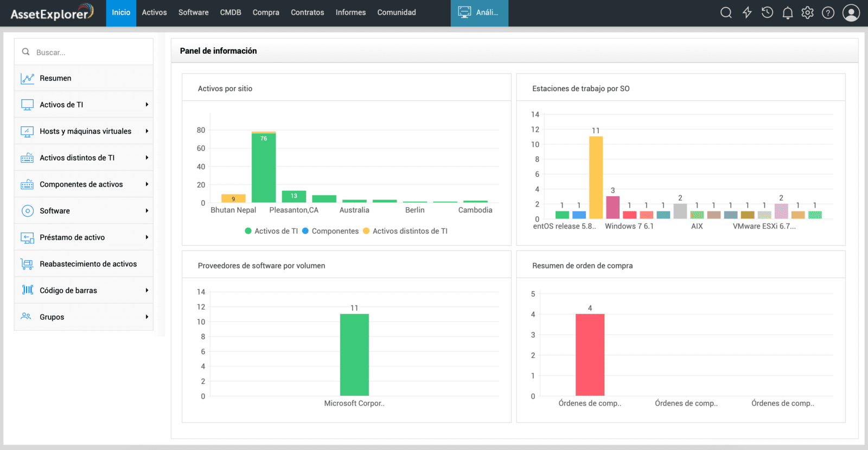
Task: Toggle Componentes legend series
Action: (330, 231)
